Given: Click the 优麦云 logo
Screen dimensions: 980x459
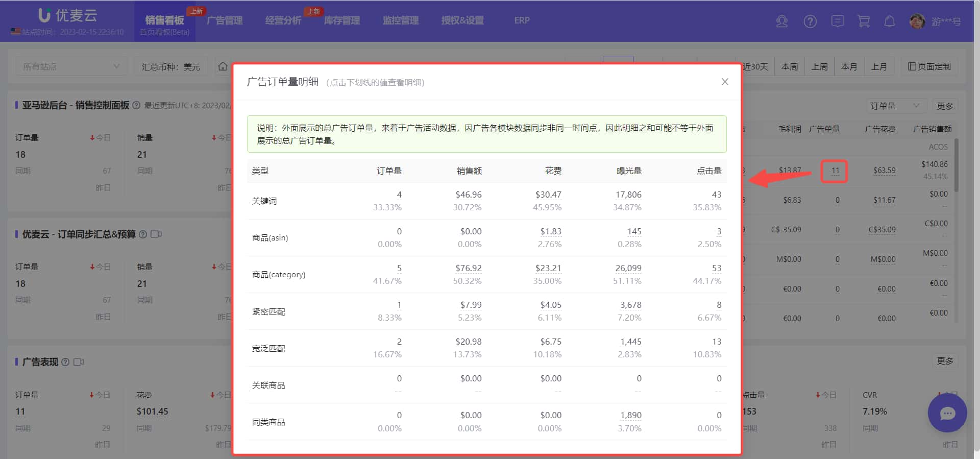Looking at the screenshot, I should pos(68,15).
